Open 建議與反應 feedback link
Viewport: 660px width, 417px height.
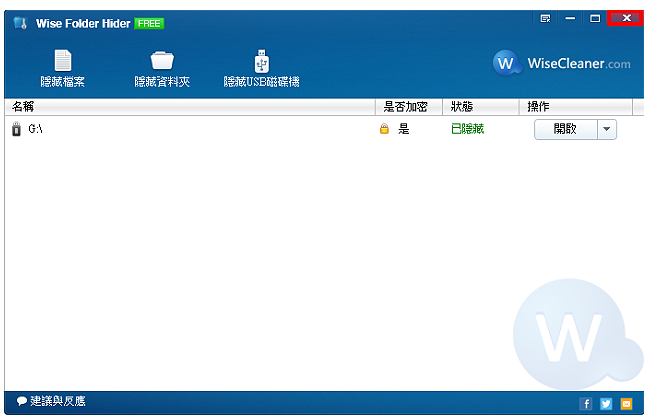[x=51, y=401]
